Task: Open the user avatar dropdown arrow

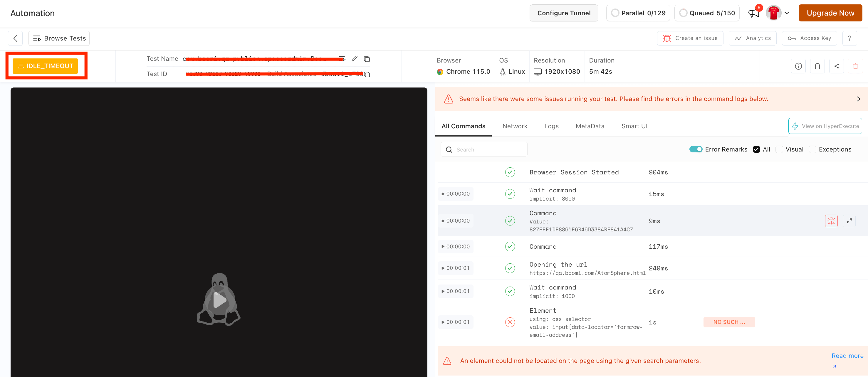Action: (787, 13)
